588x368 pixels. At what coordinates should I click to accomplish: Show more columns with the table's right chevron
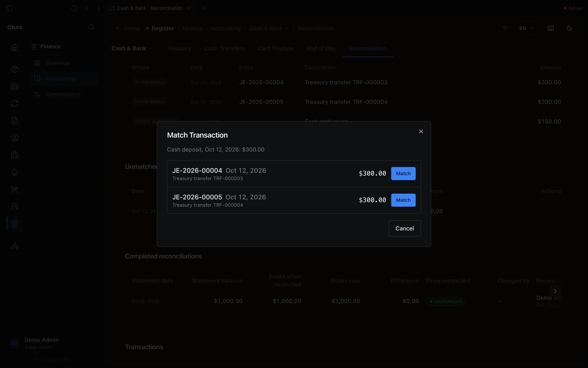tap(555, 291)
